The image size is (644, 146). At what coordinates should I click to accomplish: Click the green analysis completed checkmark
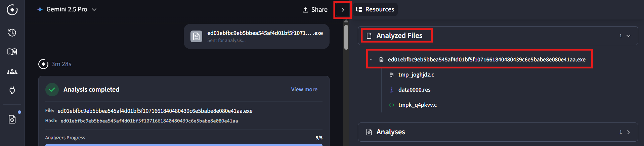52,90
